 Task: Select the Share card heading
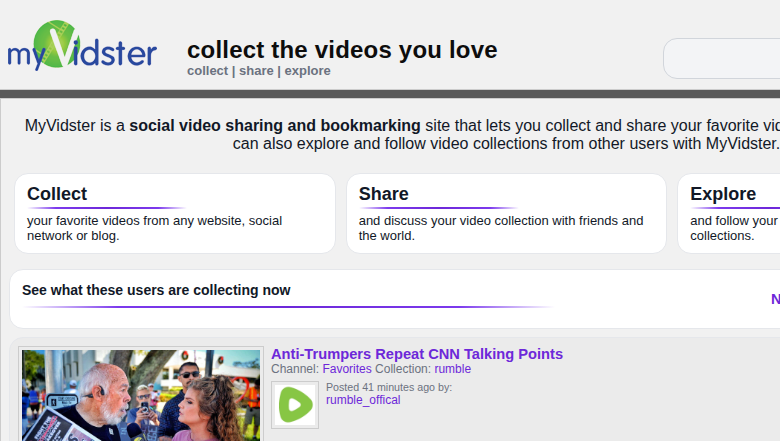383,194
